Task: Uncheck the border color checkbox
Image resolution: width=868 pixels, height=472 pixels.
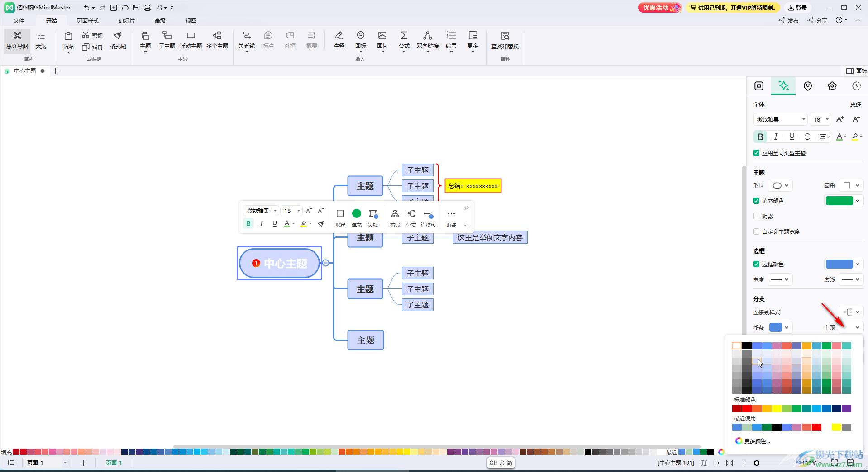Action: click(x=756, y=264)
